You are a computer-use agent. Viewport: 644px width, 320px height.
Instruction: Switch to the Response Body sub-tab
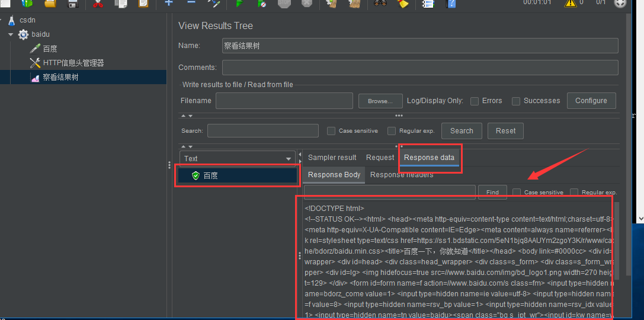coord(334,175)
